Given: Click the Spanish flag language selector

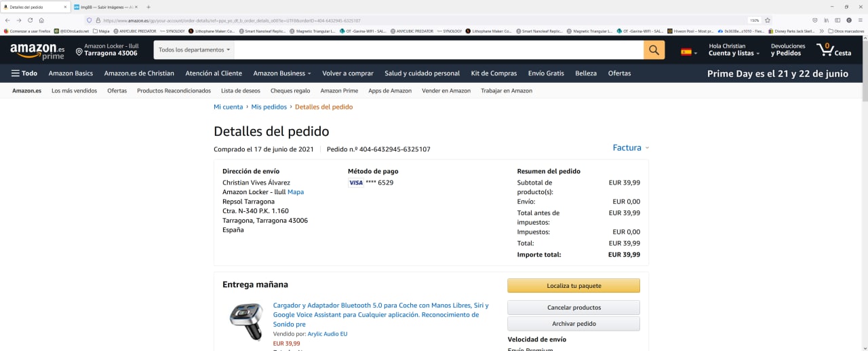Looking at the screenshot, I should (x=688, y=52).
